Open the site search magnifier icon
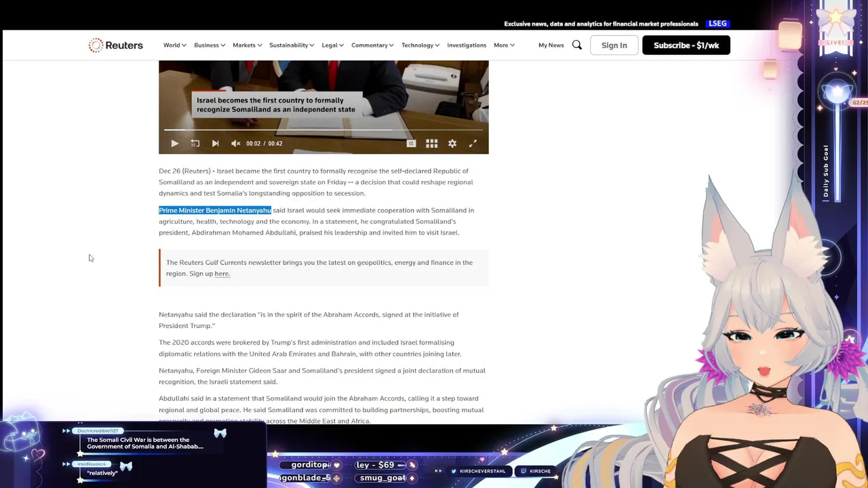The width and height of the screenshot is (868, 488). (577, 45)
